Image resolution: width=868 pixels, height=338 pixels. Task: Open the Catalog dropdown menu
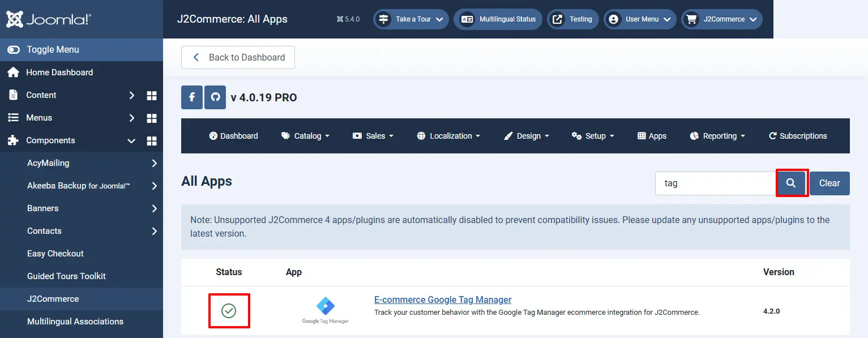click(x=305, y=136)
